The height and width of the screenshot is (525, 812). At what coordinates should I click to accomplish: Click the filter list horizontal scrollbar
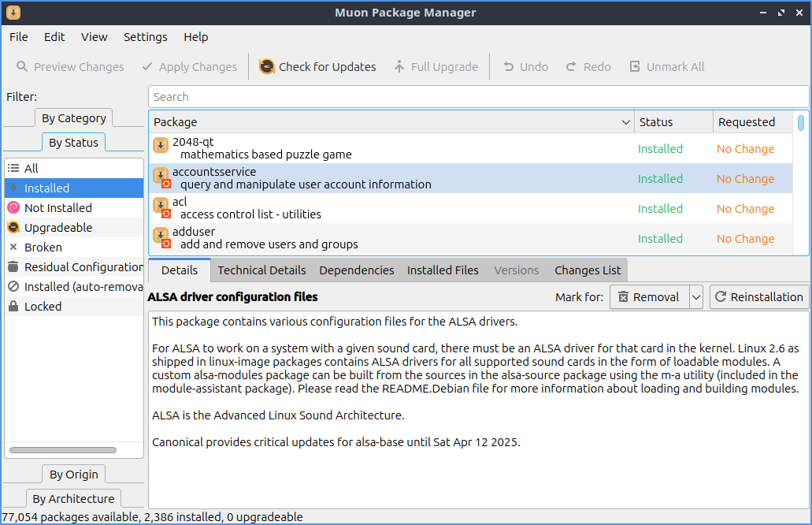click(63, 450)
